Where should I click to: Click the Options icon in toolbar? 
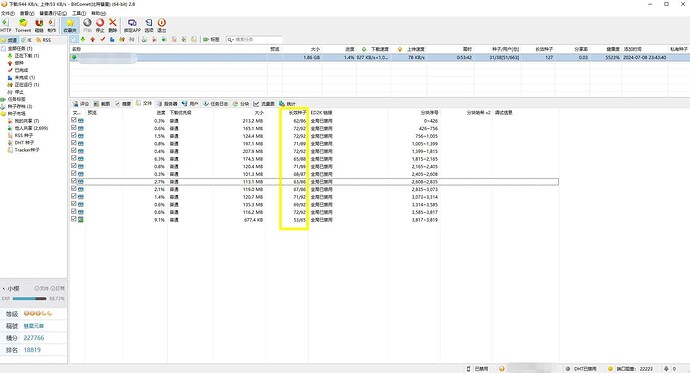click(149, 25)
